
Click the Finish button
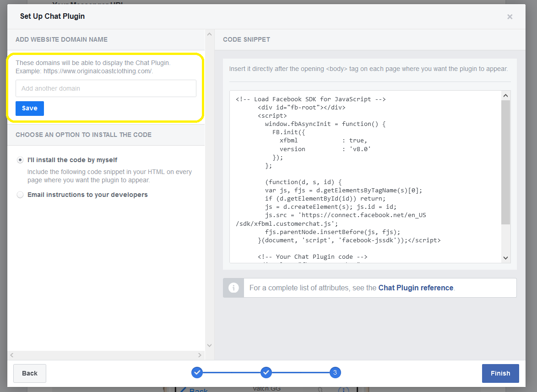pos(500,373)
